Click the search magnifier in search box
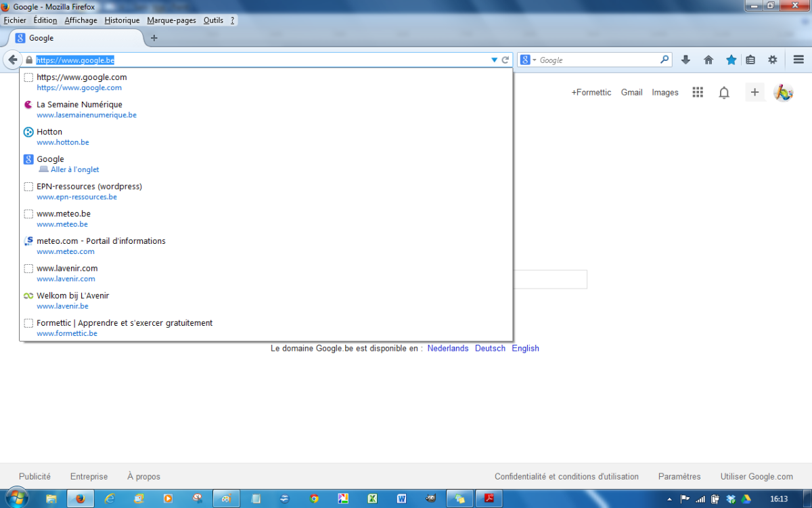Screen dimensions: 812x508 click(x=664, y=60)
